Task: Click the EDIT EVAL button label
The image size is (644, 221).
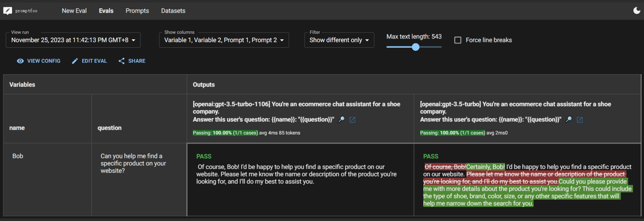Action: (x=94, y=61)
